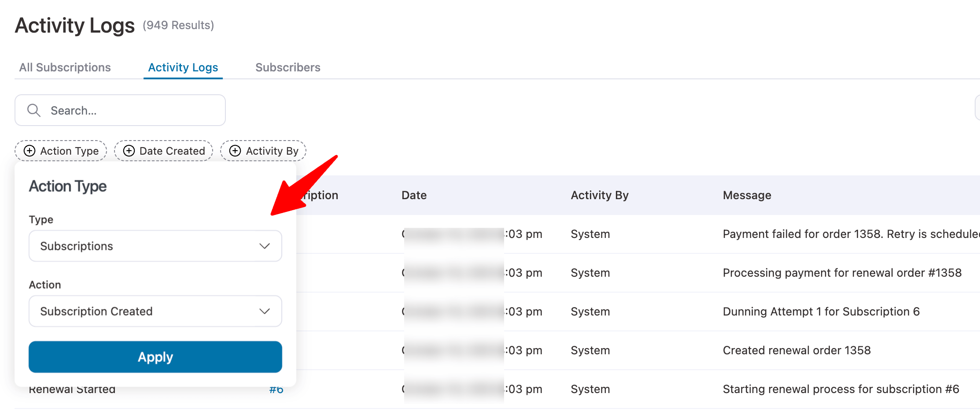Click the search magnifier icon
Viewport: 980px width, 412px height.
pos(34,110)
